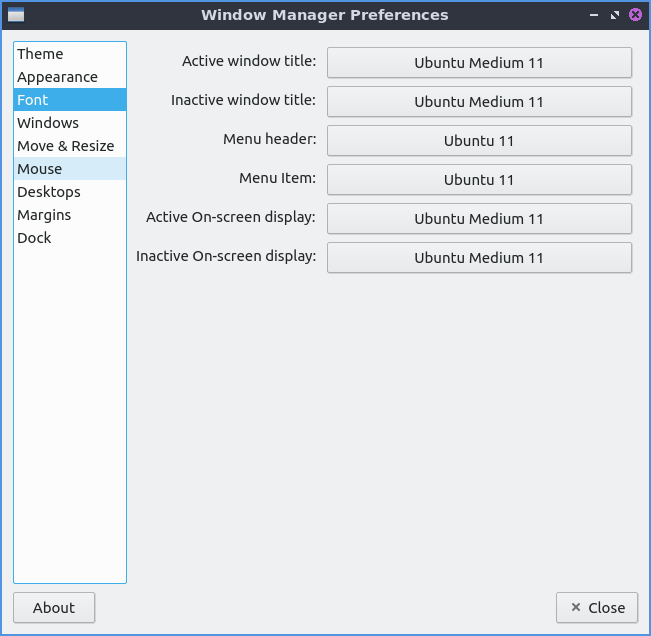Select the Desktops category

click(x=49, y=192)
